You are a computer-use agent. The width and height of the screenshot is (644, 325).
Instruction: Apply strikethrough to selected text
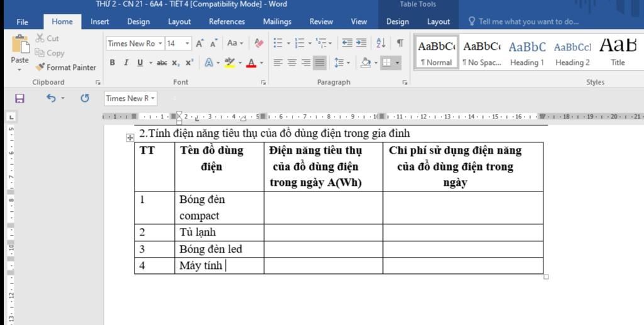162,62
